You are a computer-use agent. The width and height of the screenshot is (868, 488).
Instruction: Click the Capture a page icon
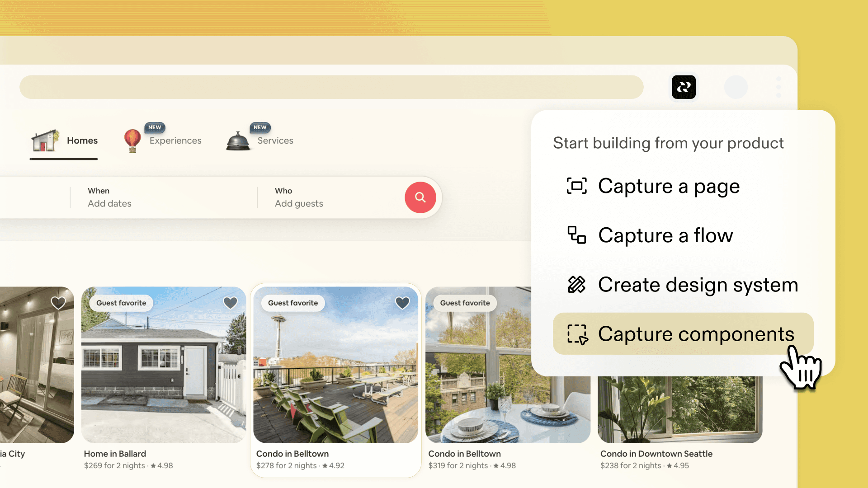576,186
